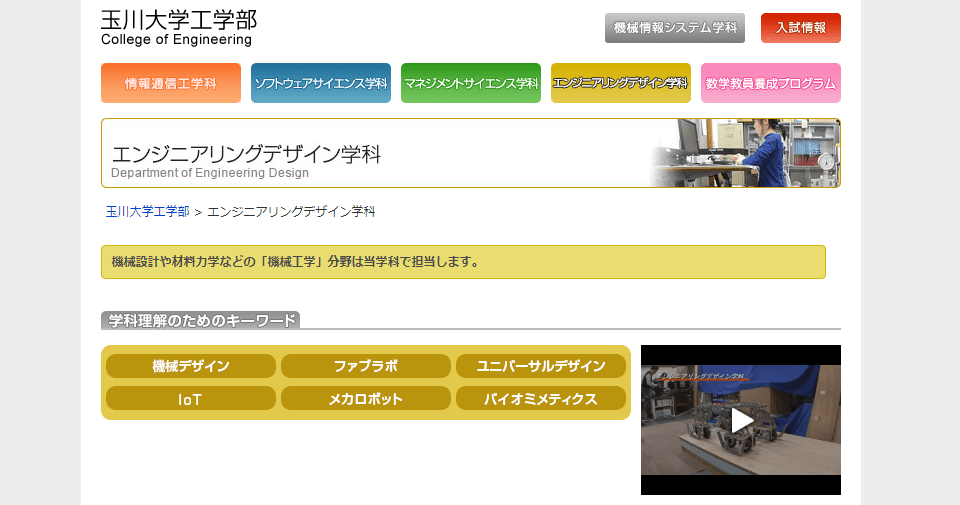The image size is (960, 505).
Task: Follow the 玉川大学工学部 breadcrumb link
Action: (x=147, y=212)
